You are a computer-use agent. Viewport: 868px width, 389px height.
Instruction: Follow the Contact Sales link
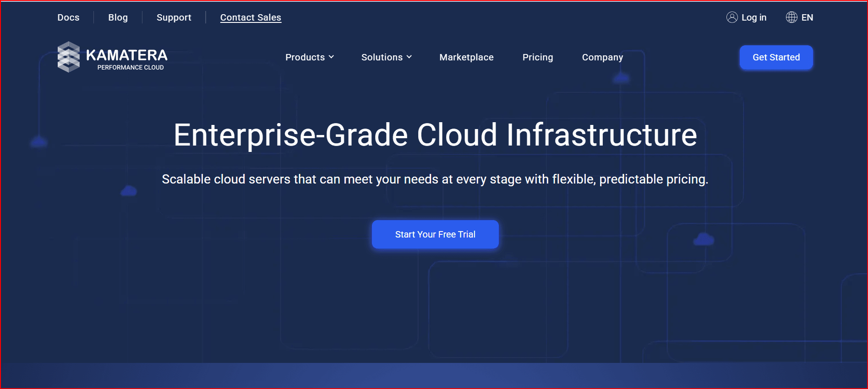click(251, 17)
